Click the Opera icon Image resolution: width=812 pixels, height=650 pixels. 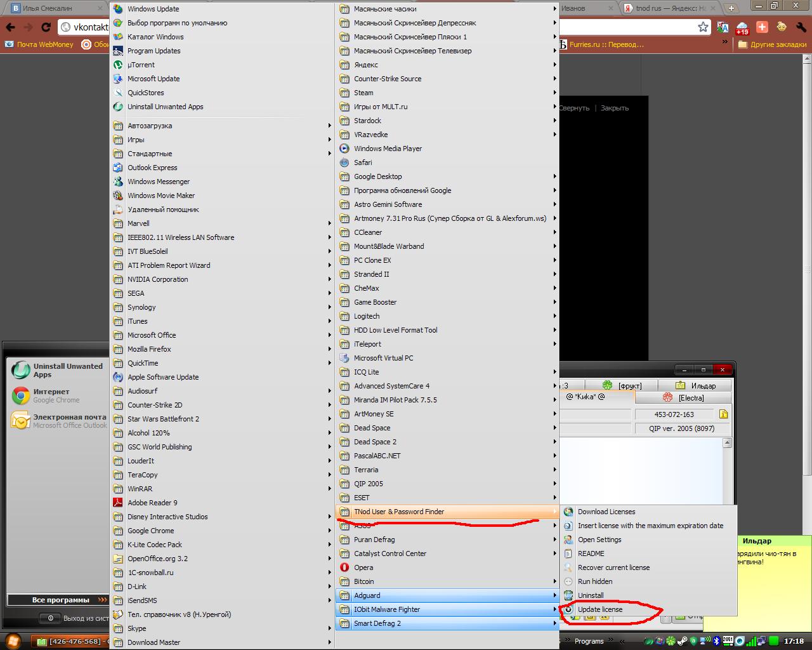point(344,567)
